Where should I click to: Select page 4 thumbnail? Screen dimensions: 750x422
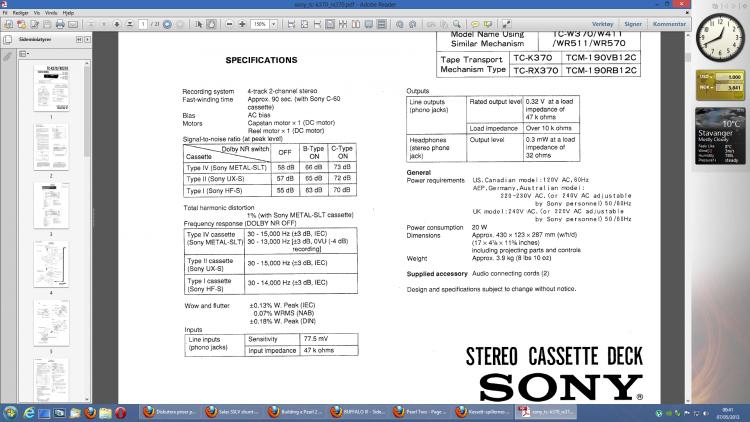pos(51,264)
